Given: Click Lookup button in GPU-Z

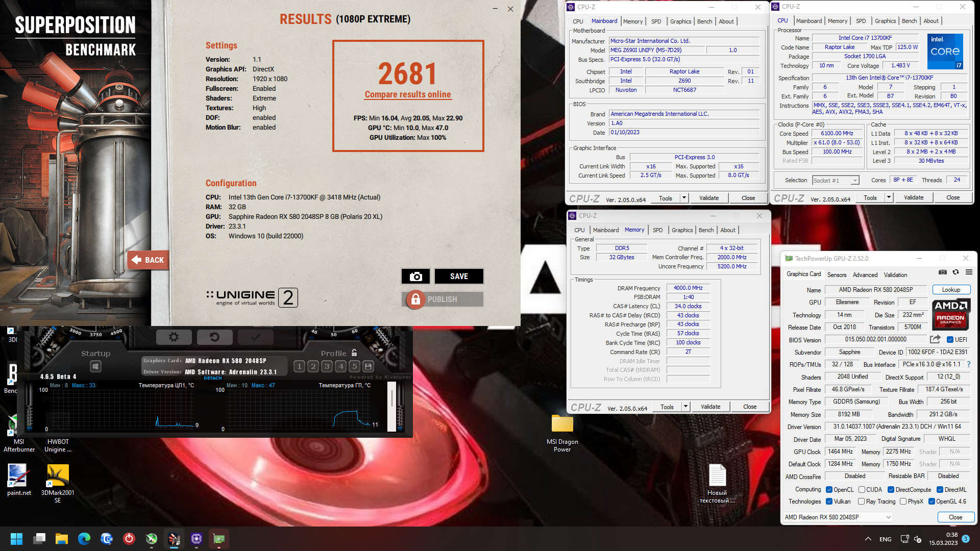Looking at the screenshot, I should click(x=951, y=290).
